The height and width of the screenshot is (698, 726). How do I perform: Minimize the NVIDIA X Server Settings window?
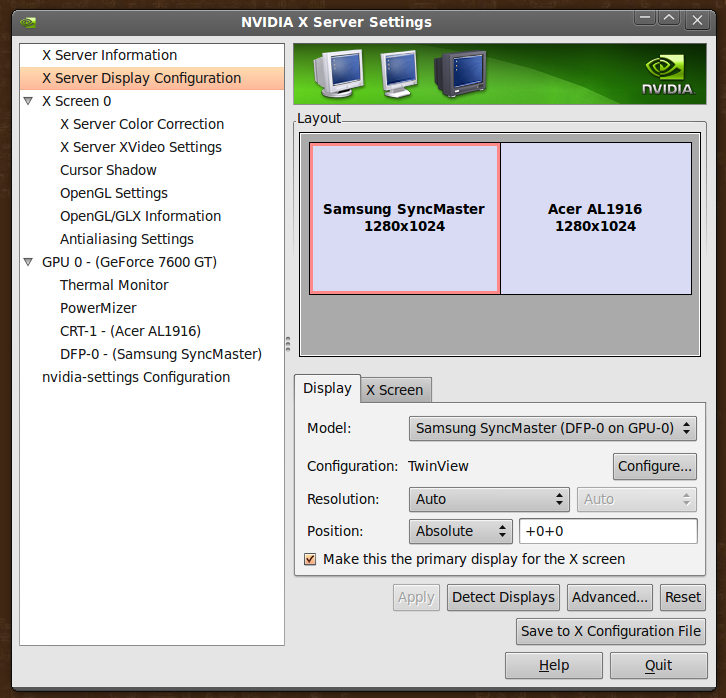[645, 19]
